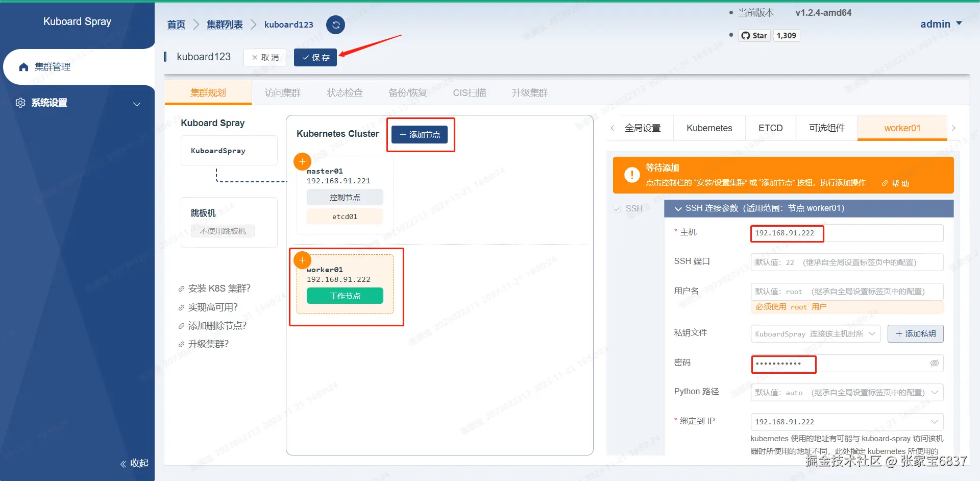Toggle password visibility eye icon
980x481 pixels.
coord(935,363)
